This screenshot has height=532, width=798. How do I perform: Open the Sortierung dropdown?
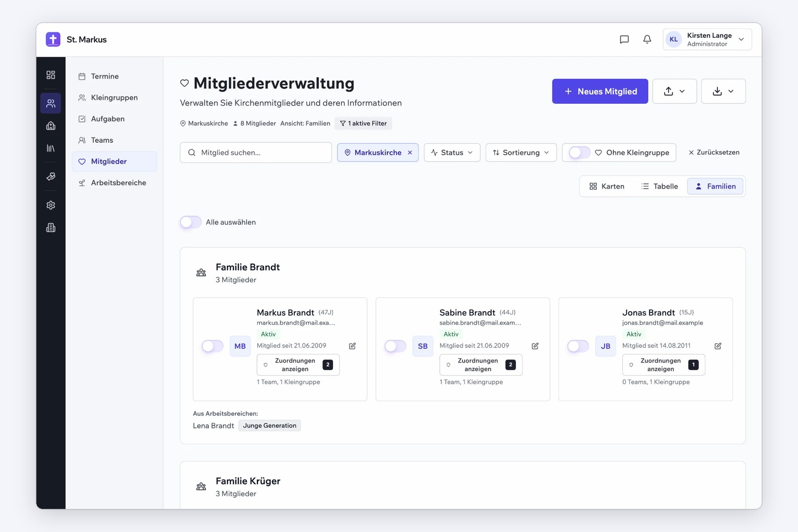pos(521,153)
